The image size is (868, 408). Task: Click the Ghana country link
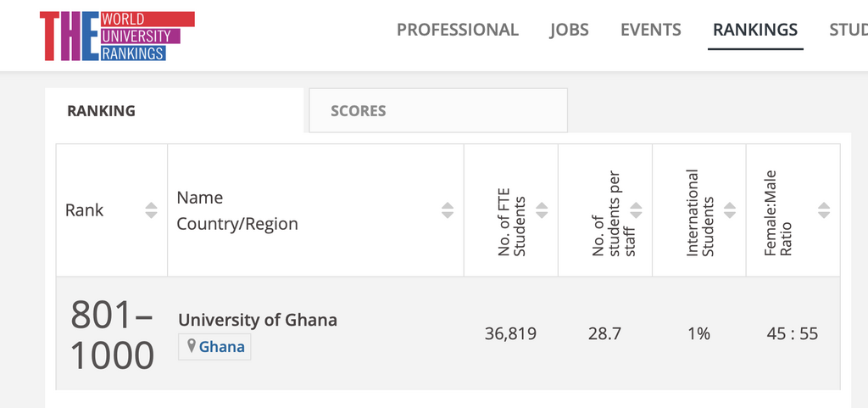coord(221,347)
